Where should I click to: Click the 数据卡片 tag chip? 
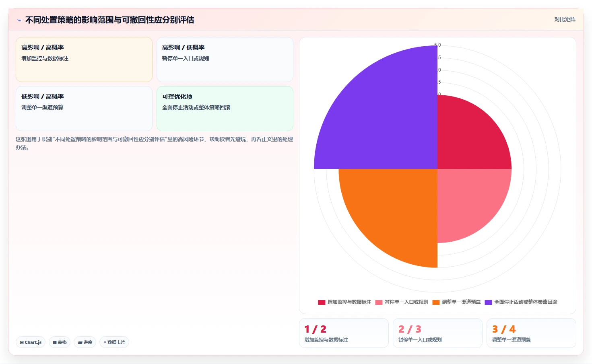(x=114, y=342)
